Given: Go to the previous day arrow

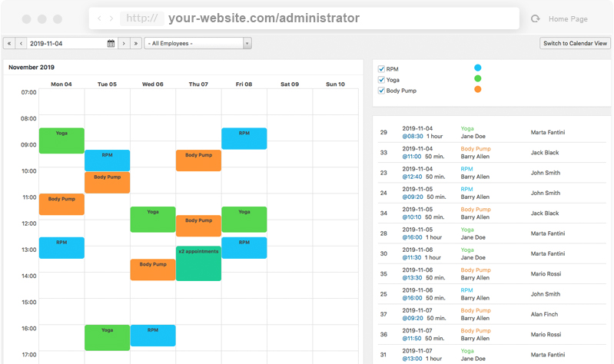Looking at the screenshot, I should click(22, 44).
